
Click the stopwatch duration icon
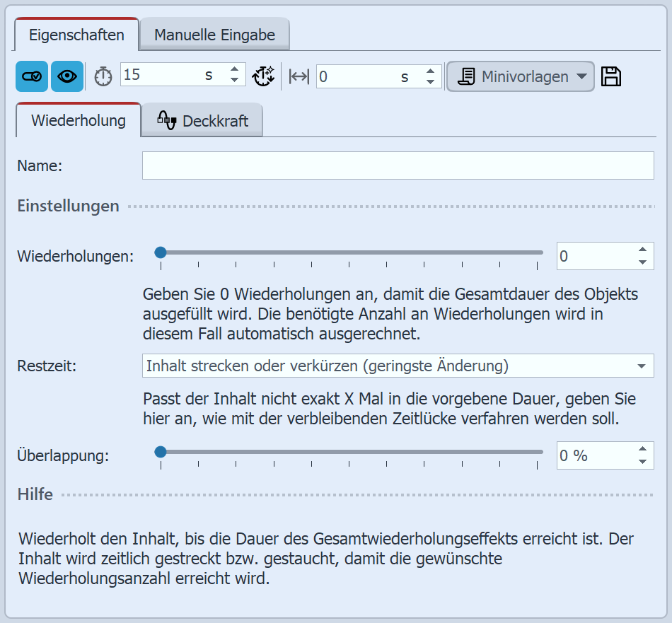(x=102, y=76)
